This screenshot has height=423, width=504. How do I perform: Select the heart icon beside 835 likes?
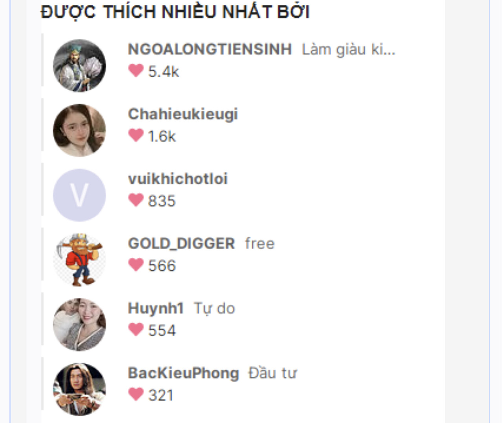(x=136, y=200)
